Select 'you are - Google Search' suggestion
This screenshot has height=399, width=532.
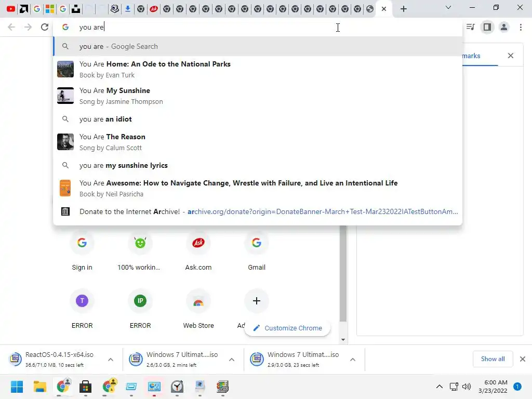click(258, 46)
